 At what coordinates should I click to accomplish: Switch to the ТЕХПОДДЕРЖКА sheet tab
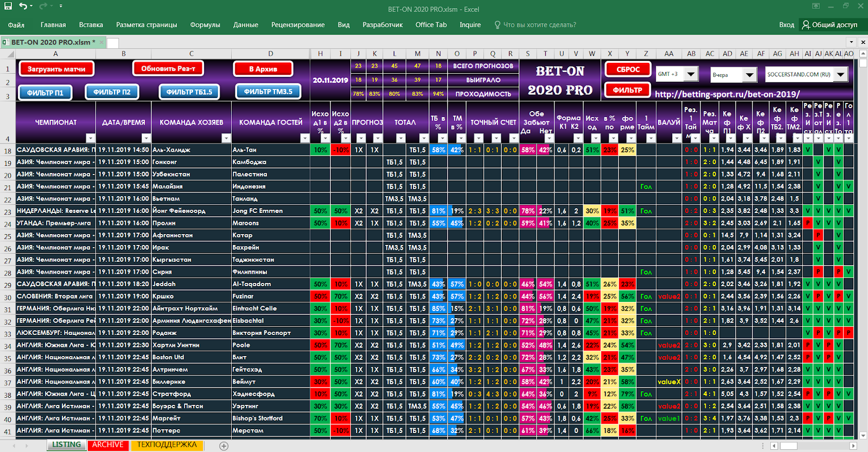pos(167,445)
